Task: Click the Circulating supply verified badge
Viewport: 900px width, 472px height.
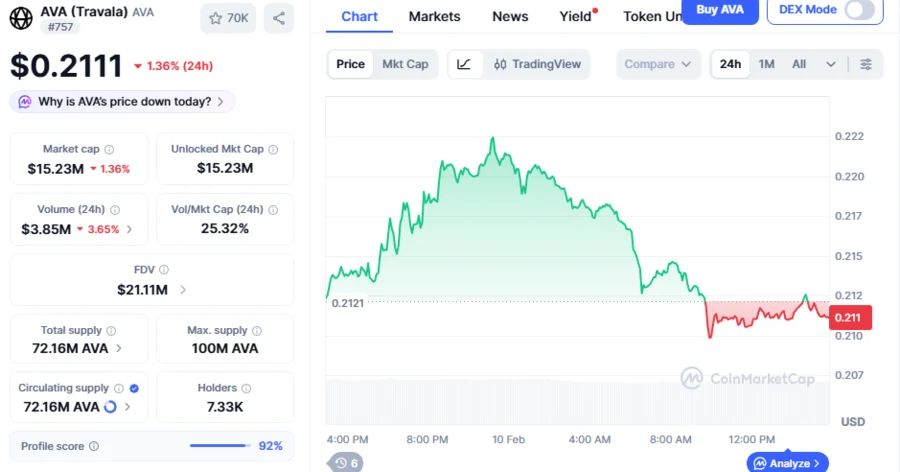Action: pos(134,388)
